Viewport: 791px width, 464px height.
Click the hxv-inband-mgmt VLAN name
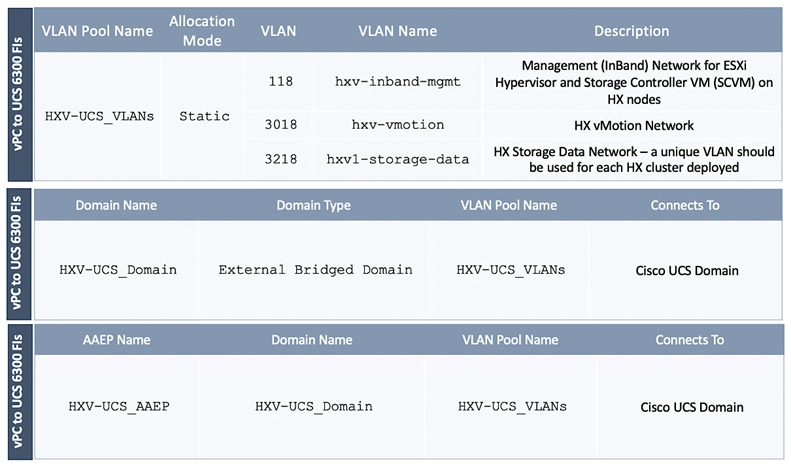(397, 81)
